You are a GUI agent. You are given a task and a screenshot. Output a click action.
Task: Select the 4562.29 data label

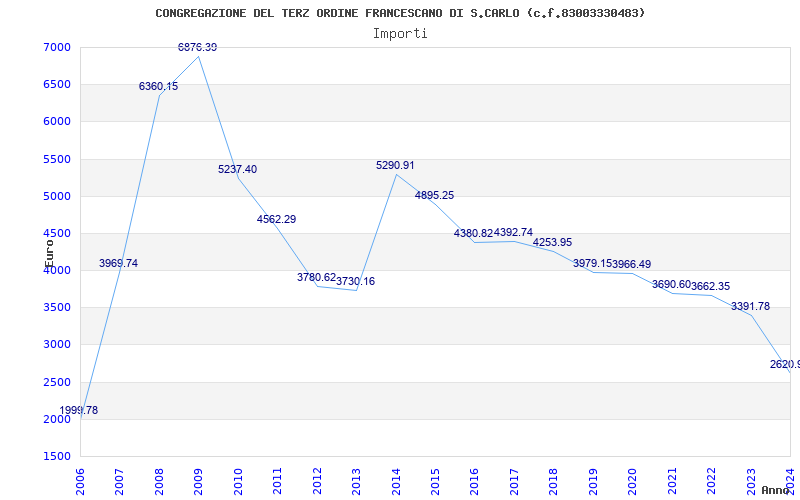(277, 219)
